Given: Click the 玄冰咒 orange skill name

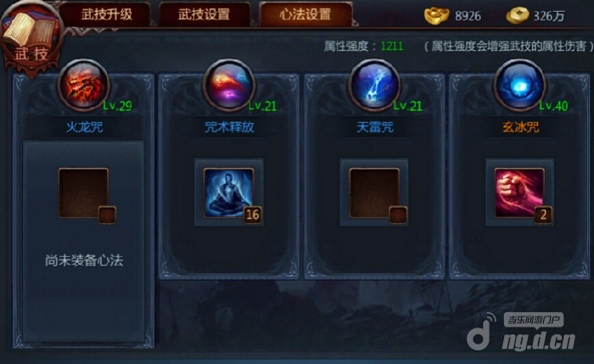Looking at the screenshot, I should coord(520,127).
